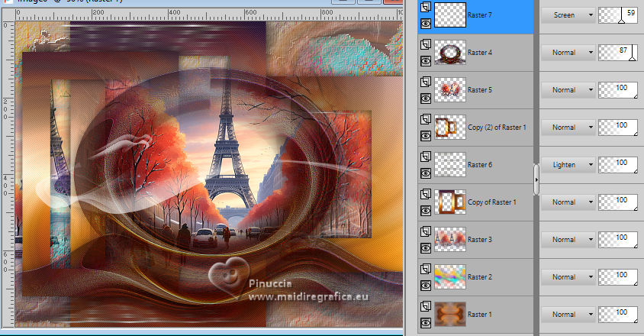
Task: Click the raster layer type icon of Raster 3
Action: (426, 231)
